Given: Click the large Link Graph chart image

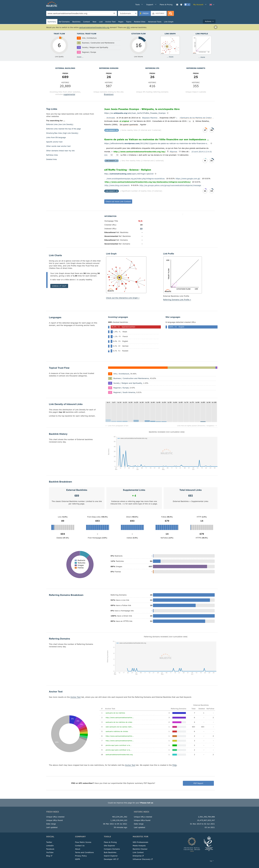Looking at the screenshot, I should (126, 275).
